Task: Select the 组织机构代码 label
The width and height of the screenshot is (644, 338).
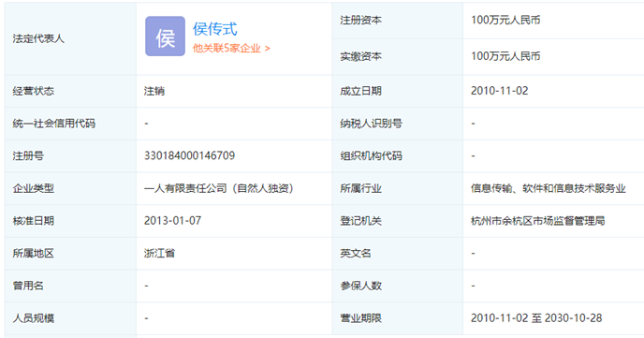Action: pos(371,155)
